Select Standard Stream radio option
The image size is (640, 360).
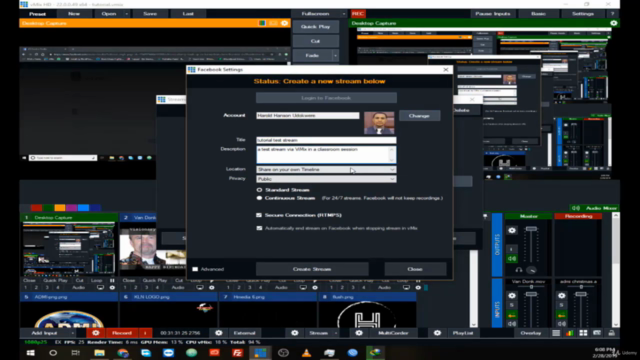[259, 190]
